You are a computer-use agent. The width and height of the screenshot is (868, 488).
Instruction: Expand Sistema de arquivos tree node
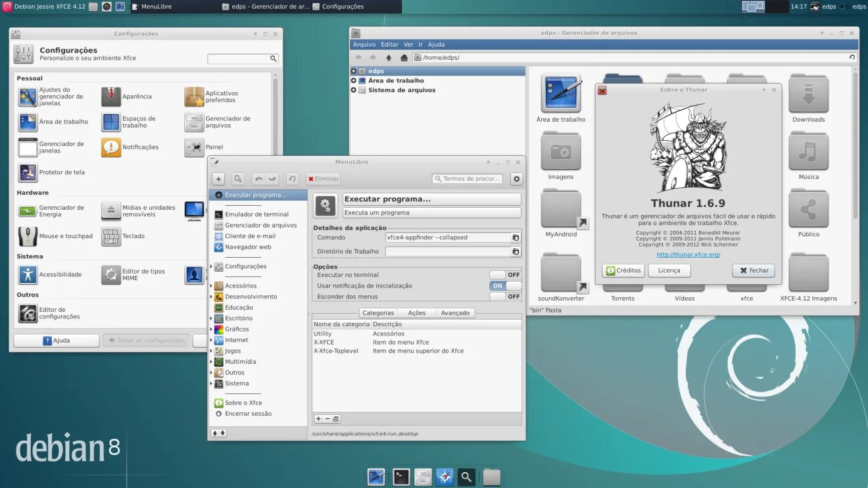click(x=354, y=90)
